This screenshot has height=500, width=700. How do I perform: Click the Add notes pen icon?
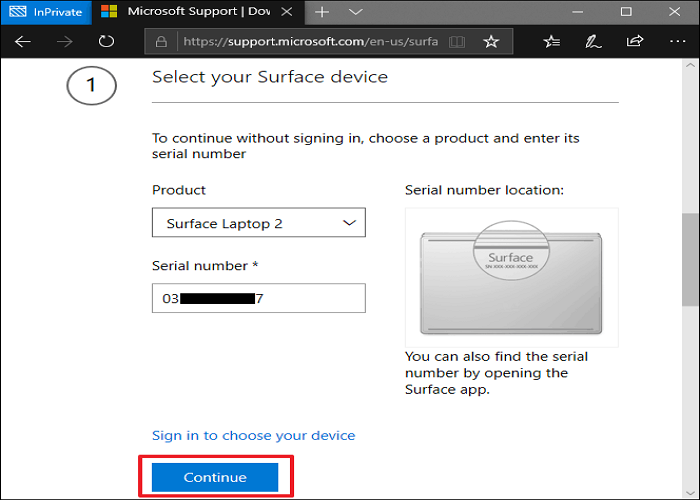[x=593, y=42]
